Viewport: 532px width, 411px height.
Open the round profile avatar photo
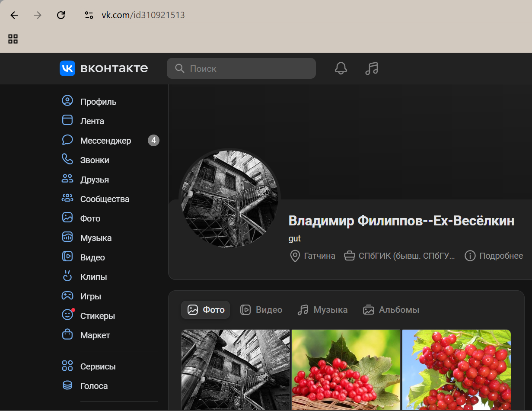229,199
